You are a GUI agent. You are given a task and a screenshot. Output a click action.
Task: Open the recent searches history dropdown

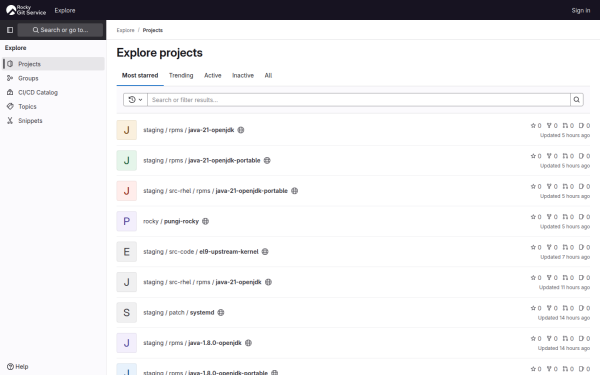click(135, 100)
